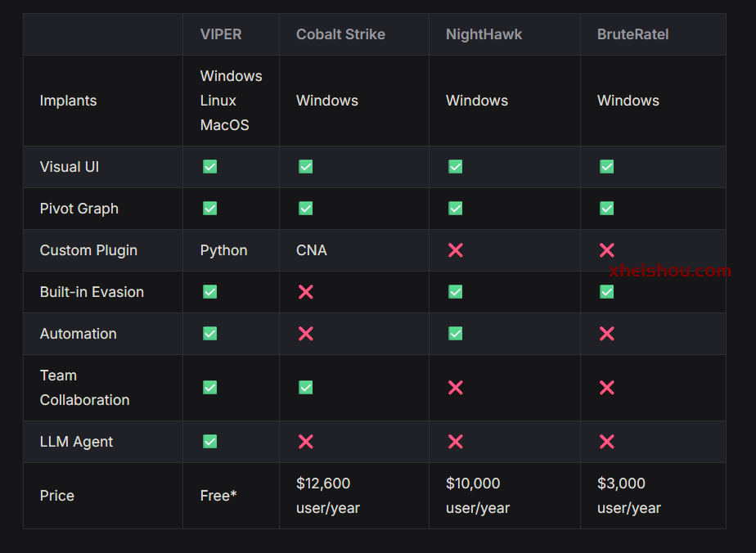Click VIPER's LLM Agent checkmark
The height and width of the screenshot is (553, 756).
pos(209,442)
